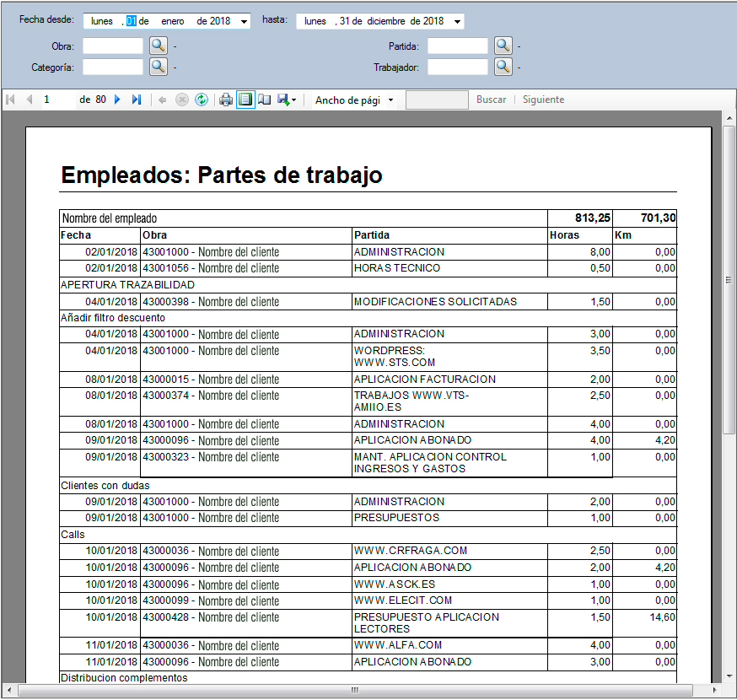Go to next report page
737x700 pixels.
pos(117,100)
